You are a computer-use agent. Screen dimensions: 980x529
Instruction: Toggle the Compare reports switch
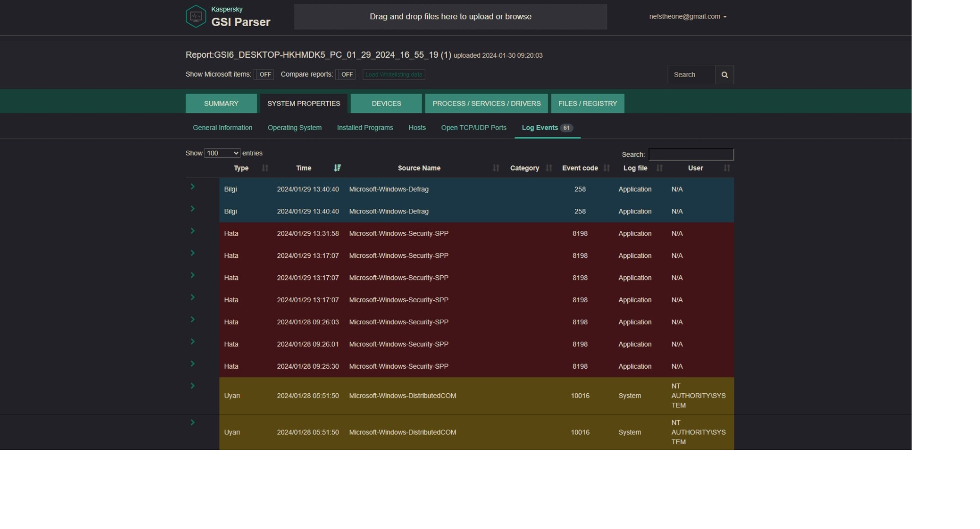[x=347, y=75]
